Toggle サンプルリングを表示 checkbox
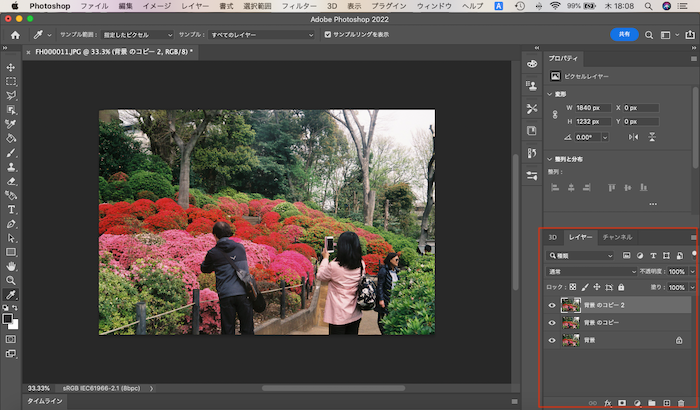700x410 pixels. (x=328, y=34)
